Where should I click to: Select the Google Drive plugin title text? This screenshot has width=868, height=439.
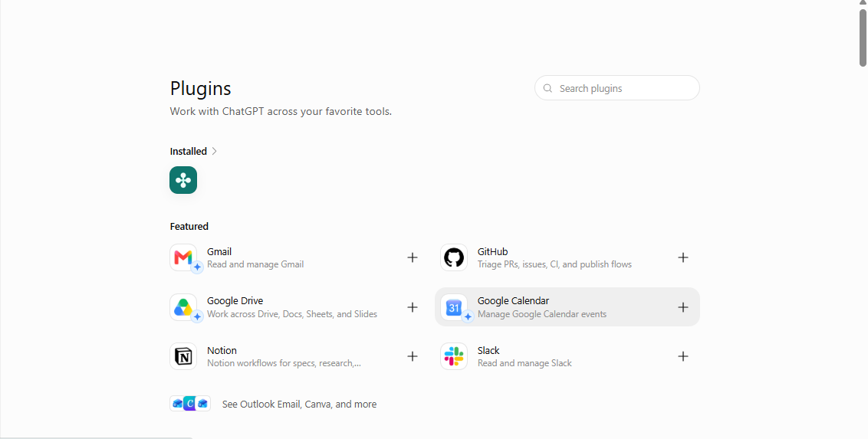[235, 301]
